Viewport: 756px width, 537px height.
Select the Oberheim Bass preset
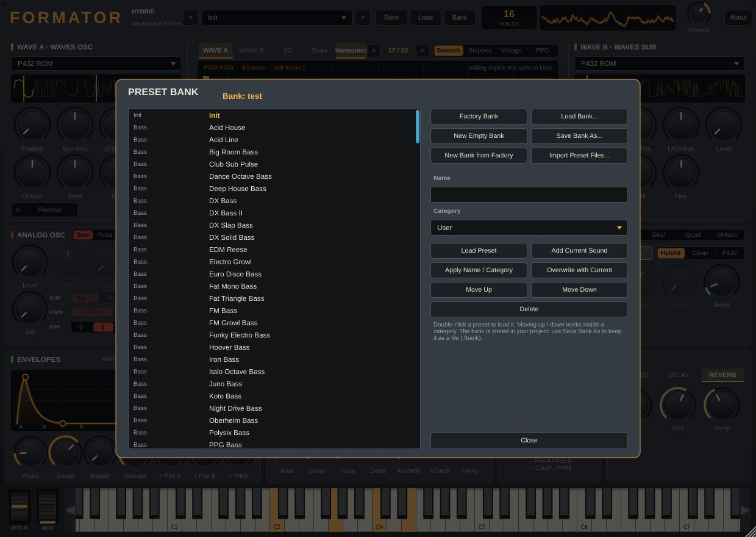point(272,420)
